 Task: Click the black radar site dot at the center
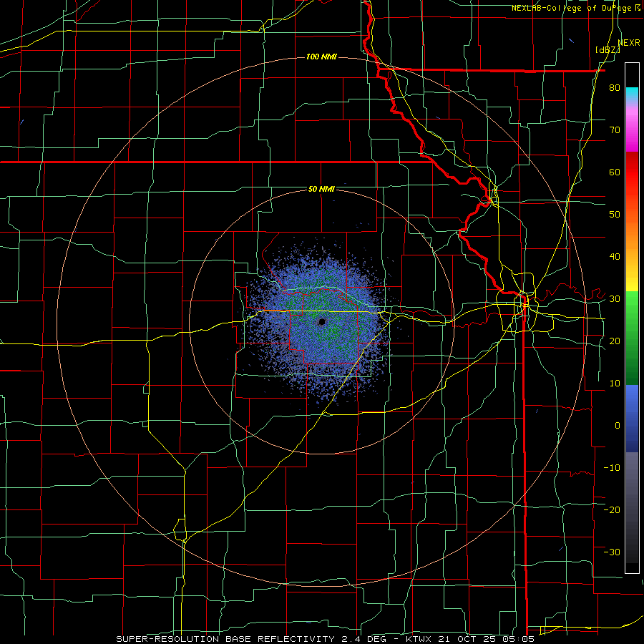tap(322, 321)
